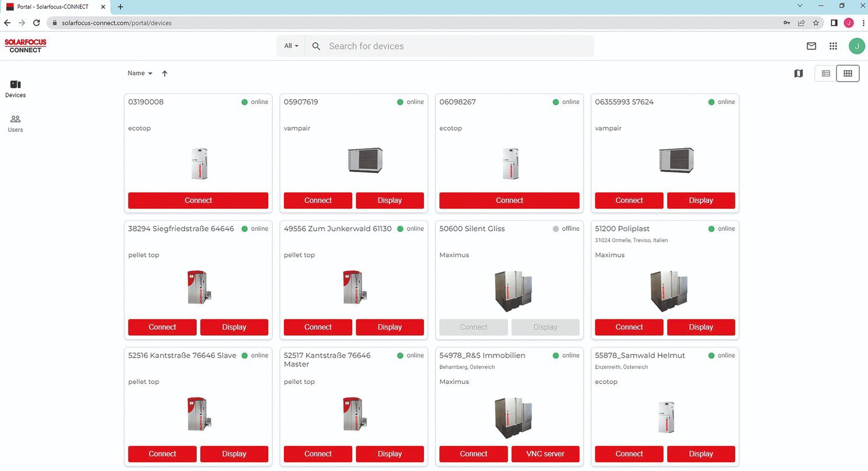The image size is (868, 471).
Task: Open Display for 55878_Samwald Helmut
Action: [x=701, y=453]
